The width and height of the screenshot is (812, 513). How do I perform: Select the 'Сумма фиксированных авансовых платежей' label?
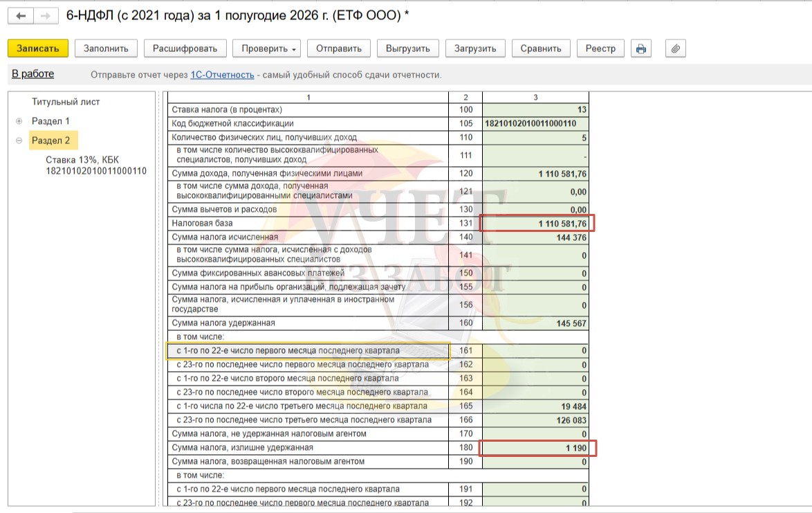258,273
